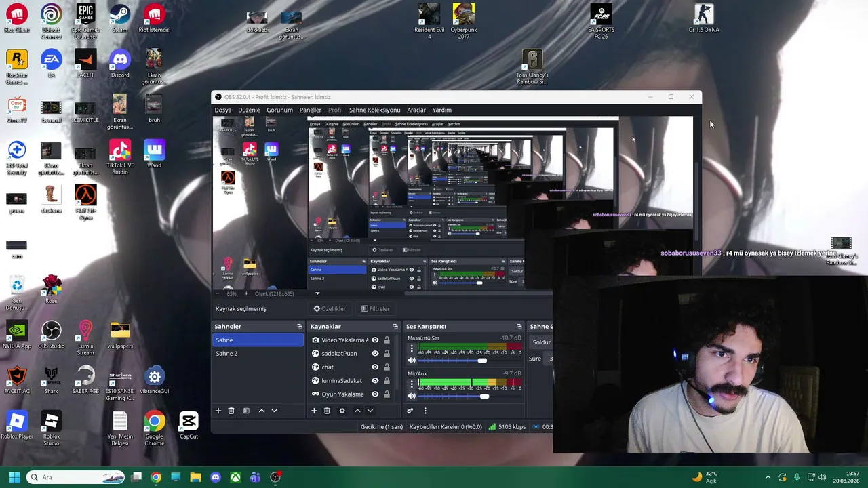Open Ubisoft Connect desktop icon

(51, 22)
